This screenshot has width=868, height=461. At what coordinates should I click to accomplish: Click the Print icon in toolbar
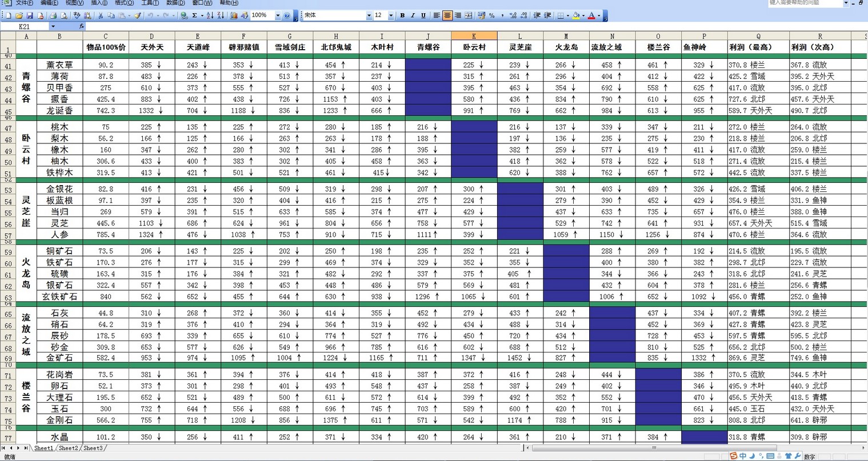pyautogui.click(x=53, y=15)
